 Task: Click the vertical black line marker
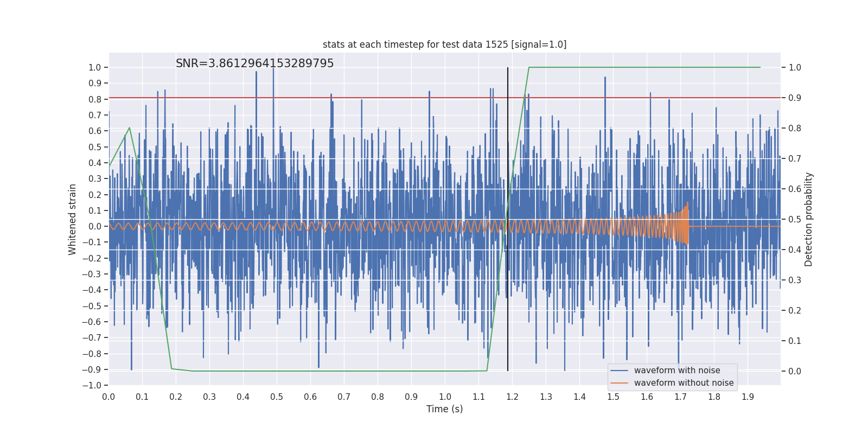508,219
